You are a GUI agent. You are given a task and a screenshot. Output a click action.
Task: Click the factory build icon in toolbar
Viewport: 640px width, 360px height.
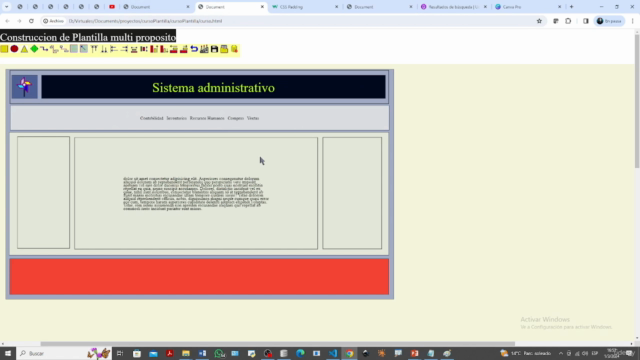[204, 49]
